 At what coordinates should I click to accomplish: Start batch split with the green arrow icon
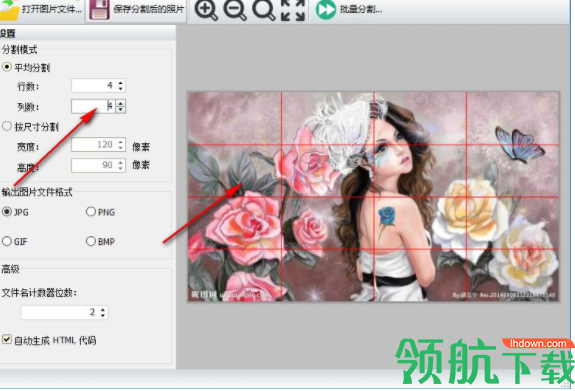pyautogui.click(x=326, y=9)
